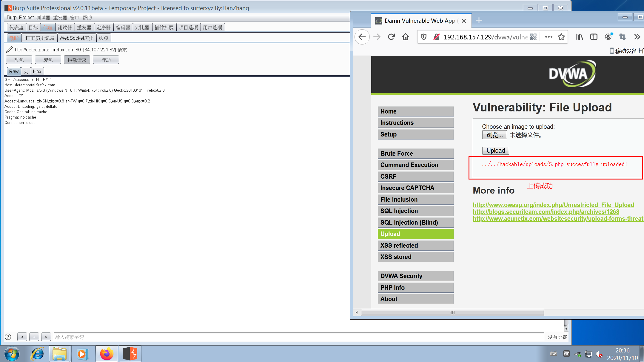Screen dimensions: 644x362
Task: Click the screenshot crop icon in toolbar
Action: tap(622, 37)
